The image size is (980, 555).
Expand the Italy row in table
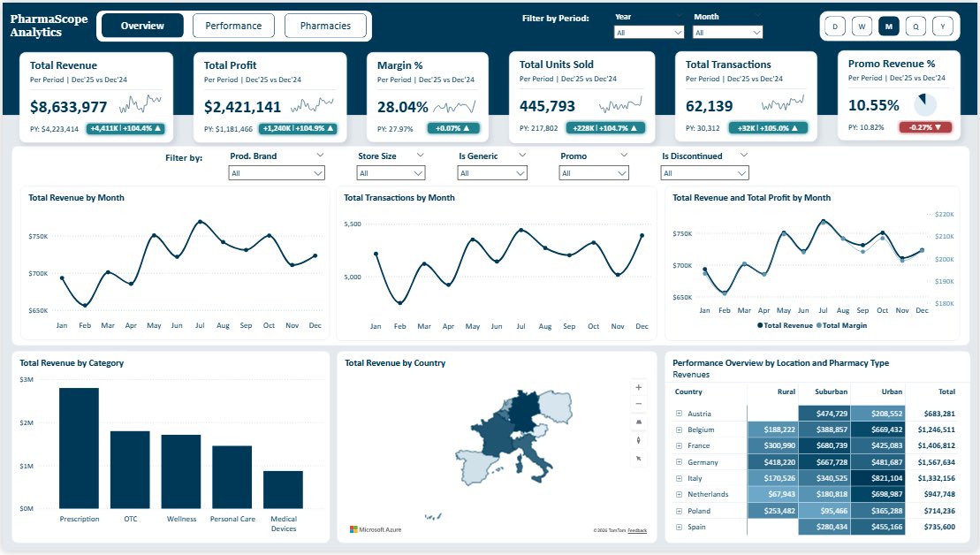(679, 478)
